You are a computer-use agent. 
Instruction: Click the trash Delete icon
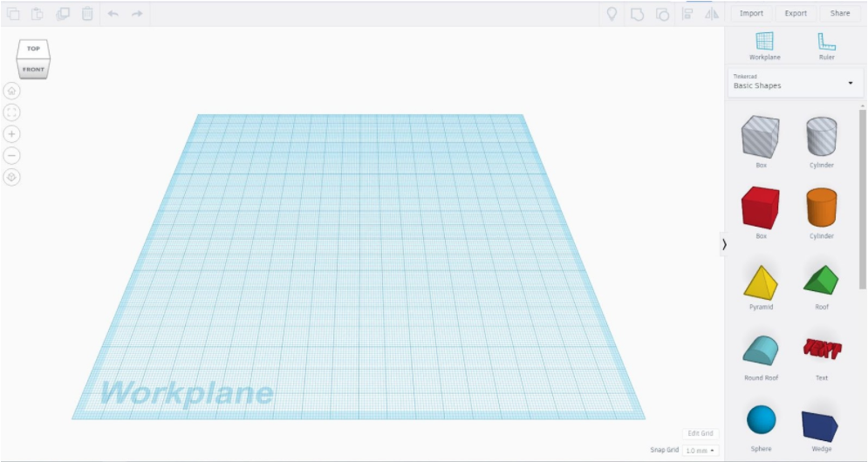(x=87, y=14)
